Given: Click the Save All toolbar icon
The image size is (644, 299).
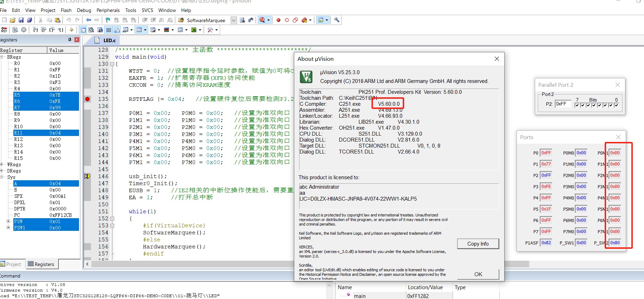Looking at the screenshot, I should pos(29,20).
